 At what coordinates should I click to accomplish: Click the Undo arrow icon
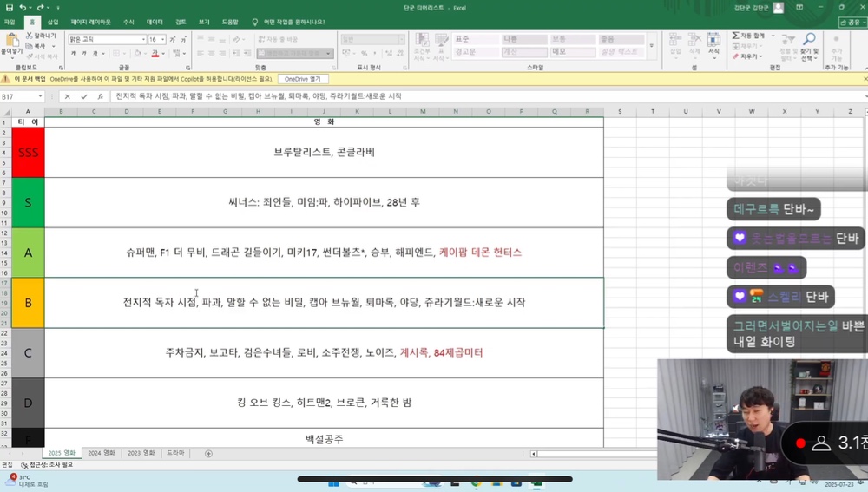coord(23,7)
